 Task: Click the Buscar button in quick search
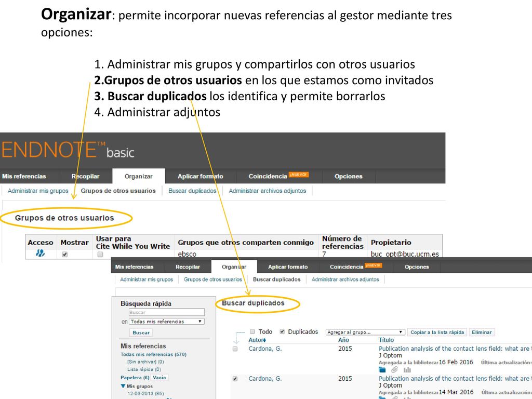point(141,332)
